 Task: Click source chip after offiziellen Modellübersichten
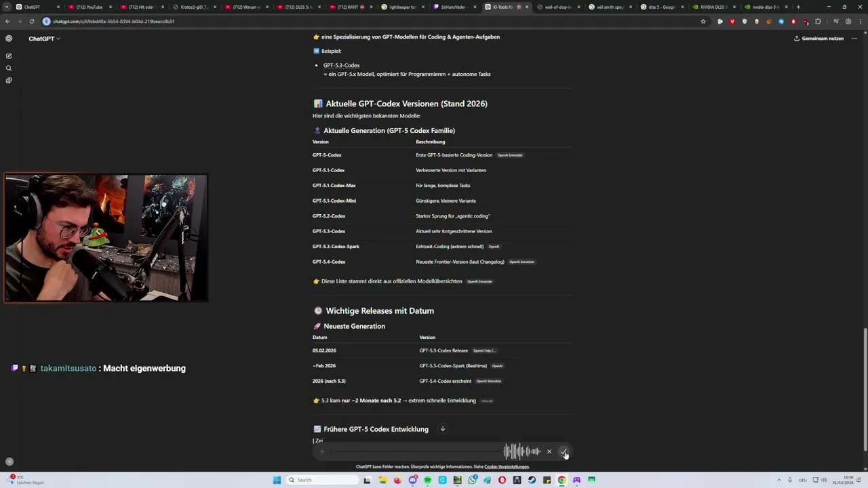coord(479,281)
